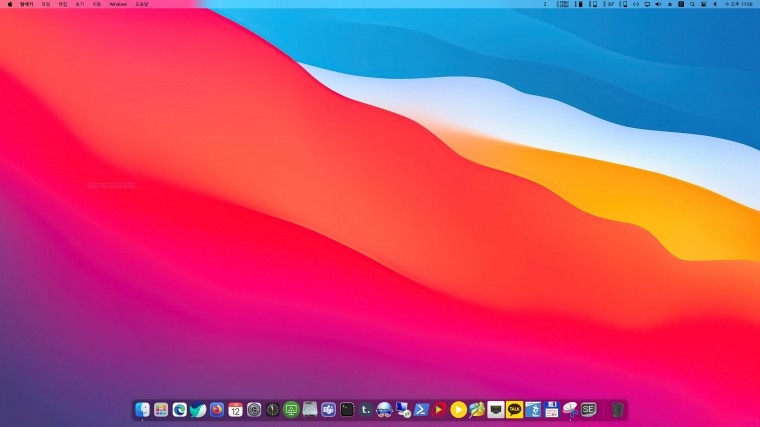Open the 이동 menu
Image resolution: width=760 pixels, height=427 pixels.
tap(97, 4)
